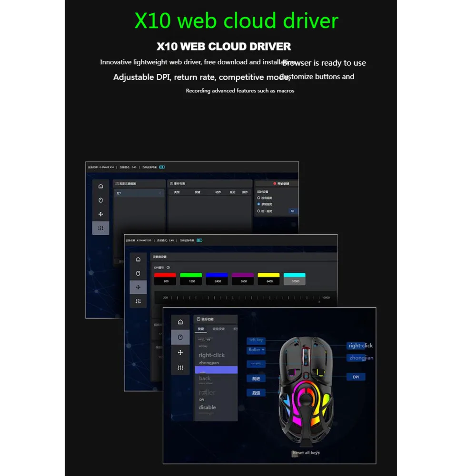This screenshot has width=476, height=476.
Task: Select second (record delay) radio option
Action: pos(258,204)
